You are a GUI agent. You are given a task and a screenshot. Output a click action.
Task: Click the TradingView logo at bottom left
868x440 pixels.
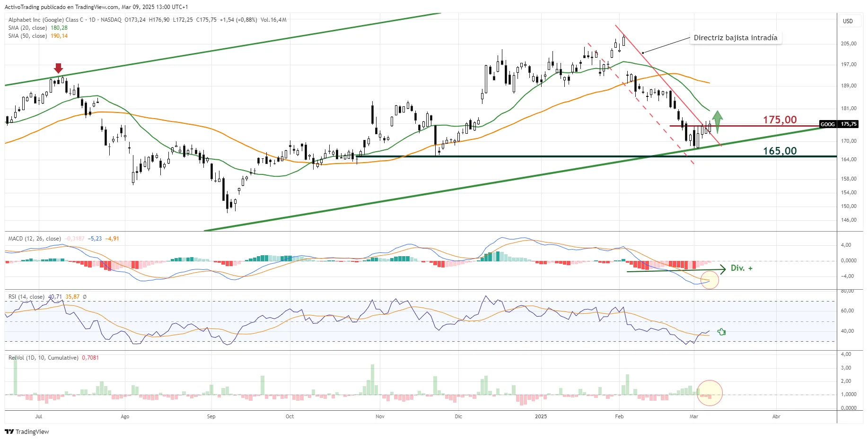pyautogui.click(x=27, y=431)
